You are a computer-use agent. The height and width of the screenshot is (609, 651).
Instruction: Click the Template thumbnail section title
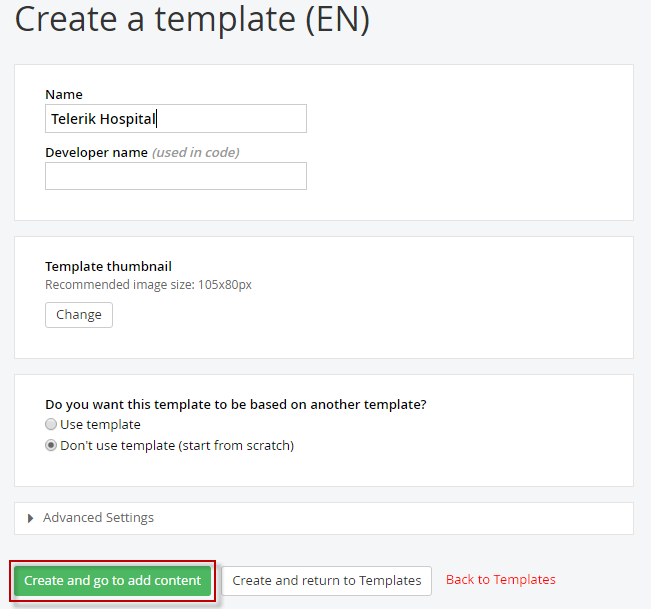coord(108,267)
